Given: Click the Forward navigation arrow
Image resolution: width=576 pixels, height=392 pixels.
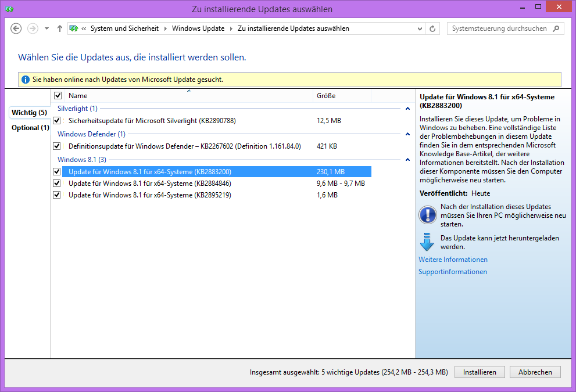Looking at the screenshot, I should pos(33,28).
